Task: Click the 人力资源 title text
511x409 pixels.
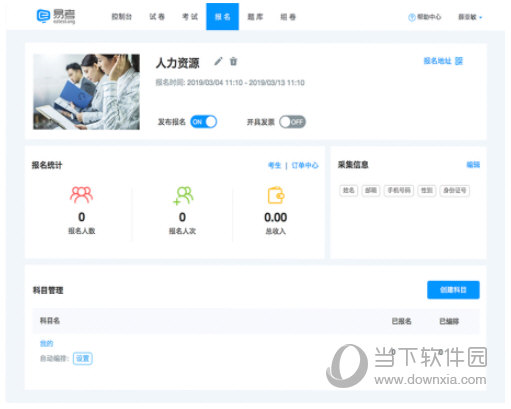Action: (178, 63)
